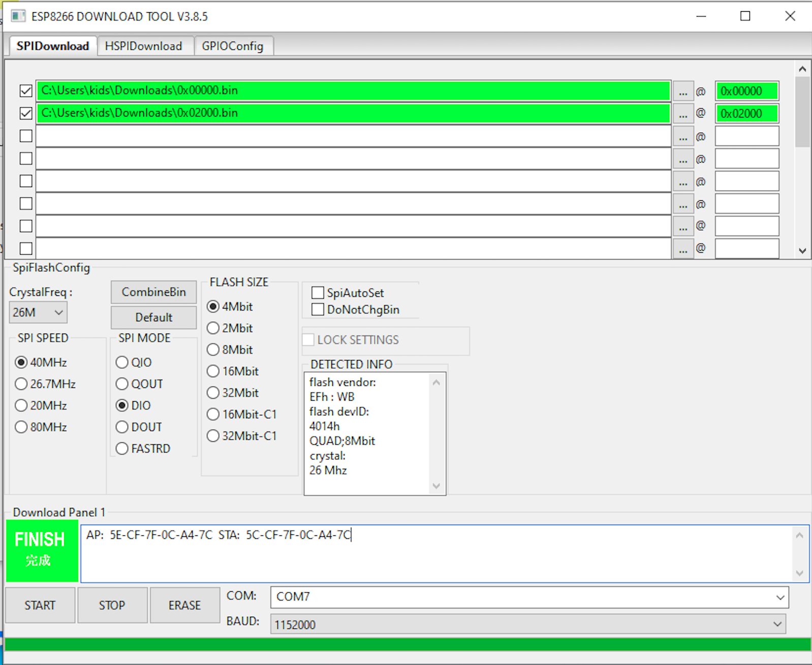Open the CrystalFreq 26M dropdown
The image size is (812, 665).
point(38,312)
